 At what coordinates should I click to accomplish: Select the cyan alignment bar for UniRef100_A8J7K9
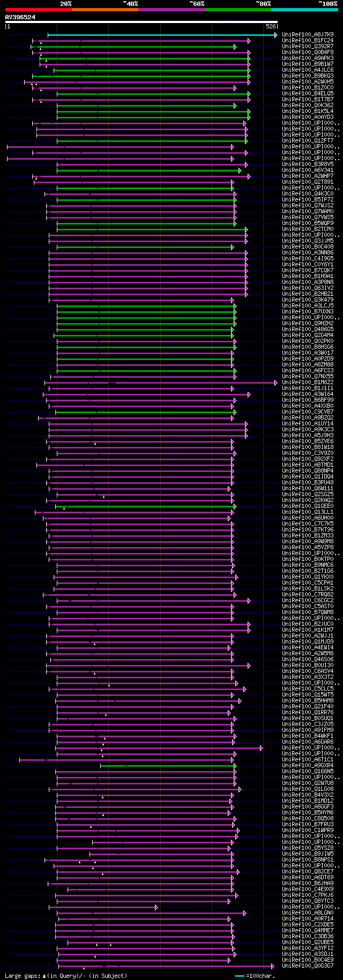pos(162,35)
